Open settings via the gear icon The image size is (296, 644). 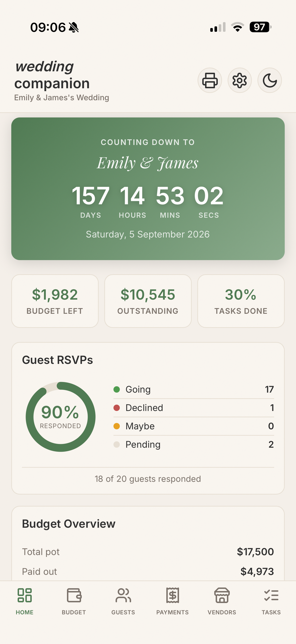tap(240, 80)
